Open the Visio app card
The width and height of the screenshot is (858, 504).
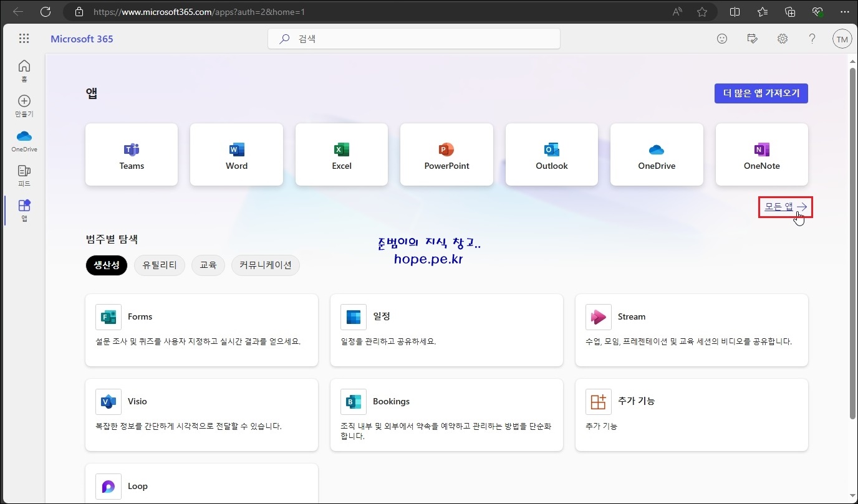pos(201,415)
